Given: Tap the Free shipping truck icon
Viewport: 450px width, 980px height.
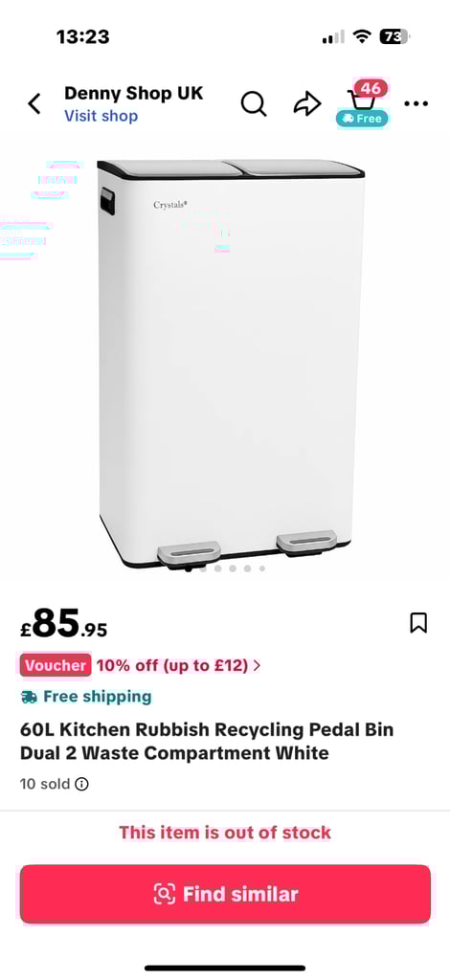Looking at the screenshot, I should point(29,697).
